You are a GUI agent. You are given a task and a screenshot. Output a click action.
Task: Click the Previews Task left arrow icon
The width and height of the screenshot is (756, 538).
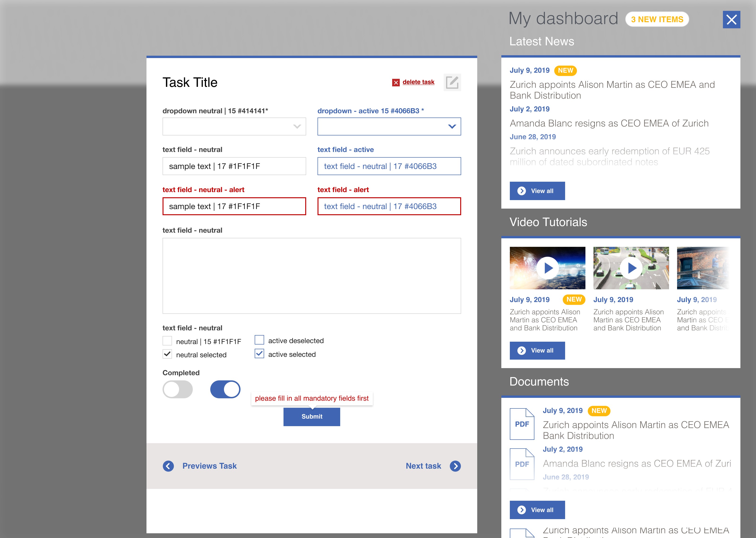tap(168, 466)
